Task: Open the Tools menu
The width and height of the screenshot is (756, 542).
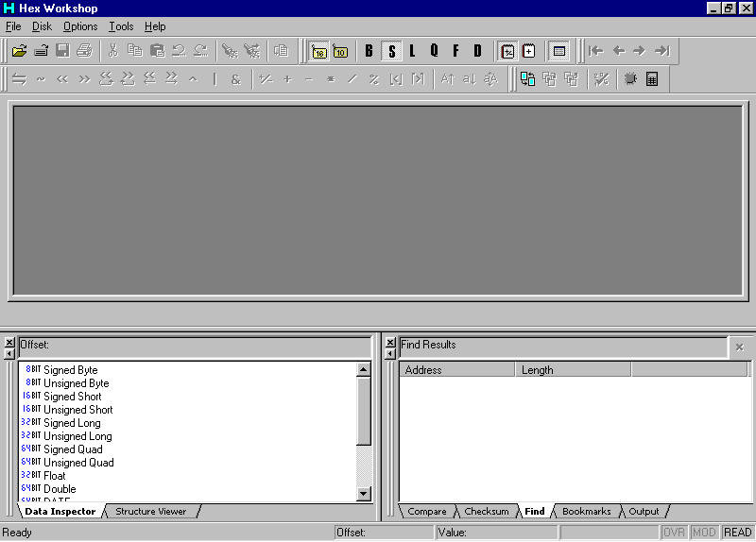Action: click(x=121, y=26)
